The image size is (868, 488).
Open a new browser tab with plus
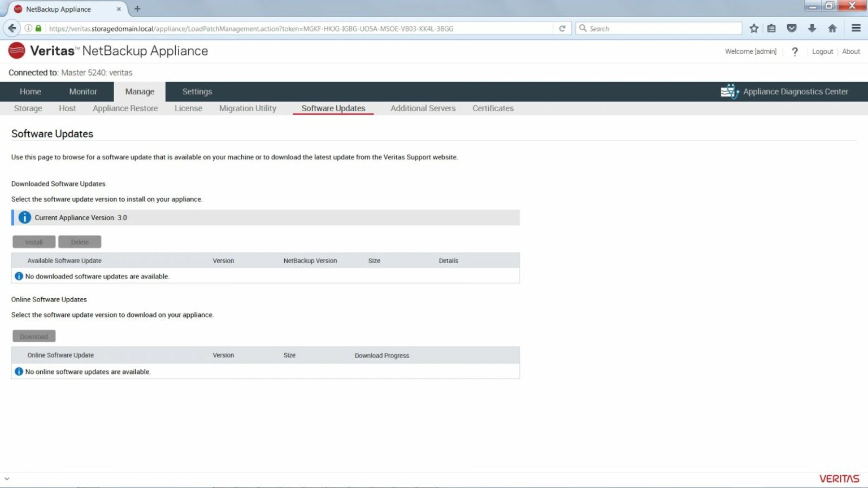pos(137,9)
